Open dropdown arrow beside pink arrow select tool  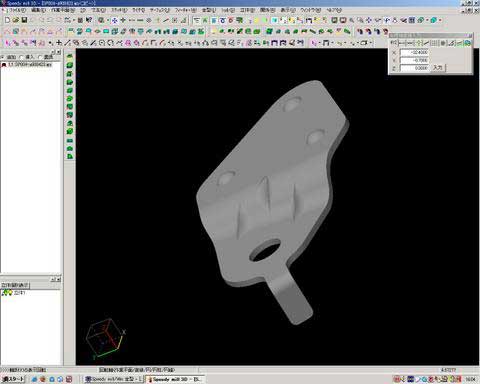319,43
